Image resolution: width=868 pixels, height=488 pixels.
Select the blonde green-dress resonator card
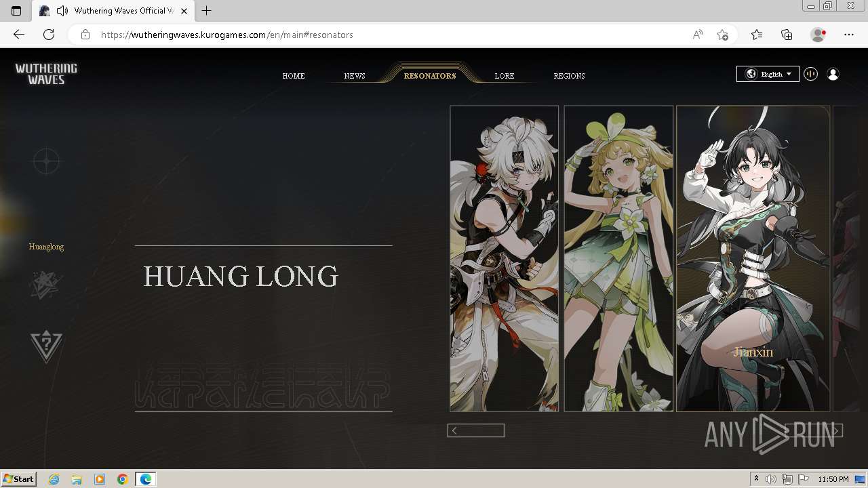click(x=618, y=258)
